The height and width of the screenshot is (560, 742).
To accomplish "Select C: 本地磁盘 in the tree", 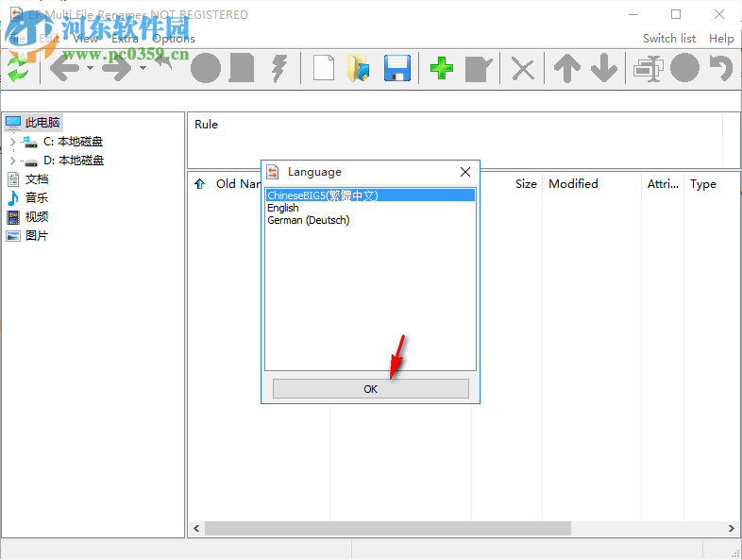I will pos(73,142).
